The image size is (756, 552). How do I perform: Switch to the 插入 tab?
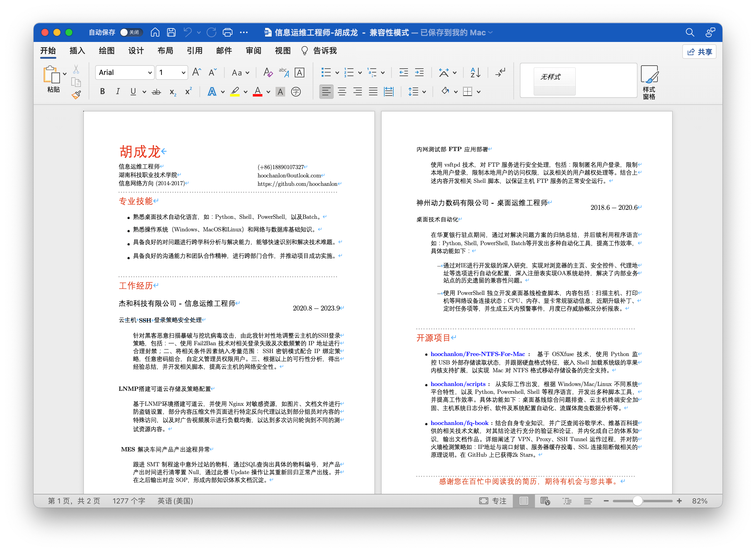pos(77,51)
